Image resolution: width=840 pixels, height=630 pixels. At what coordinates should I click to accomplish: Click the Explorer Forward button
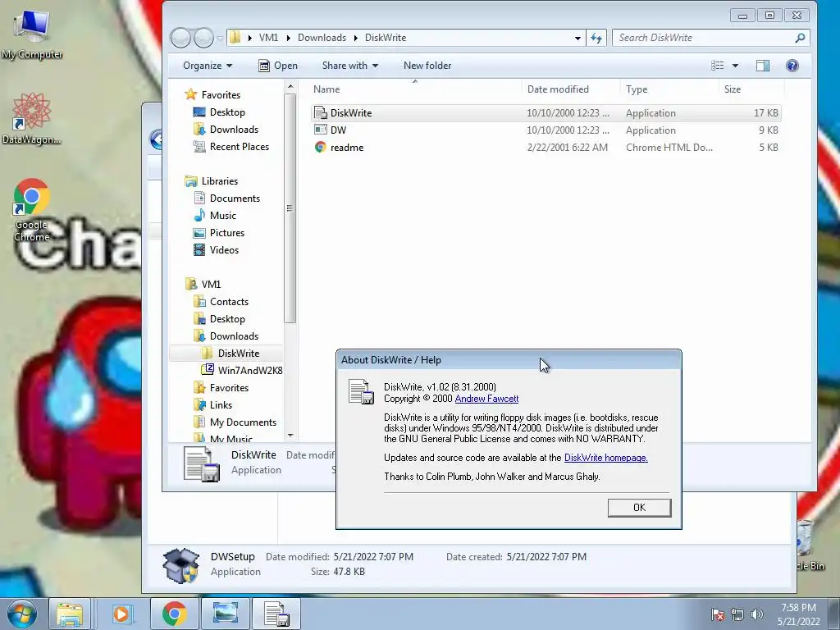pyautogui.click(x=203, y=38)
